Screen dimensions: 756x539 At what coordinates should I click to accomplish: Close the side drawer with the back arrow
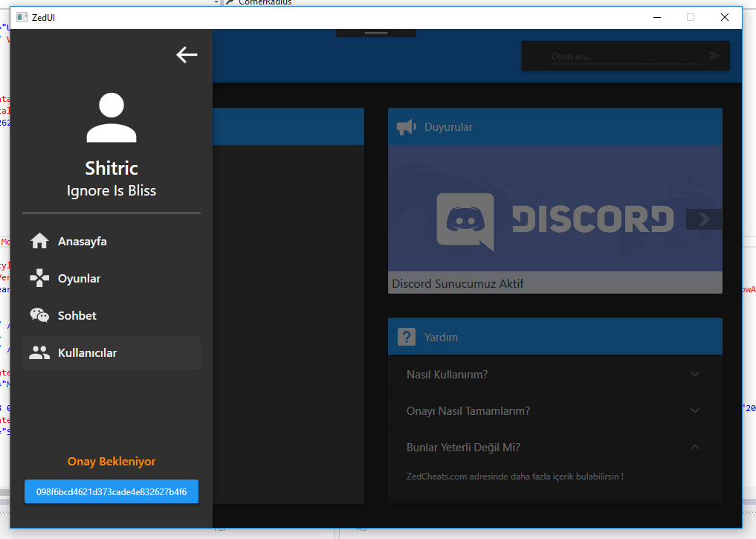pyautogui.click(x=187, y=55)
